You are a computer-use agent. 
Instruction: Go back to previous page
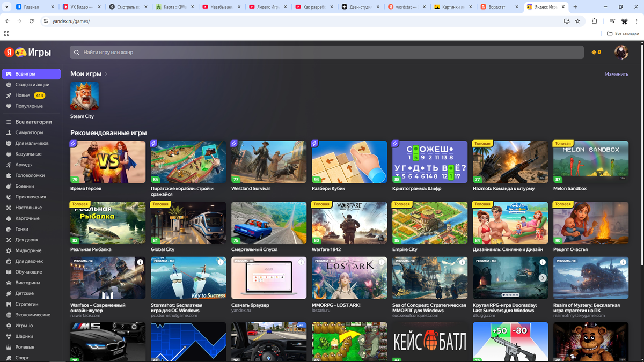click(8, 21)
